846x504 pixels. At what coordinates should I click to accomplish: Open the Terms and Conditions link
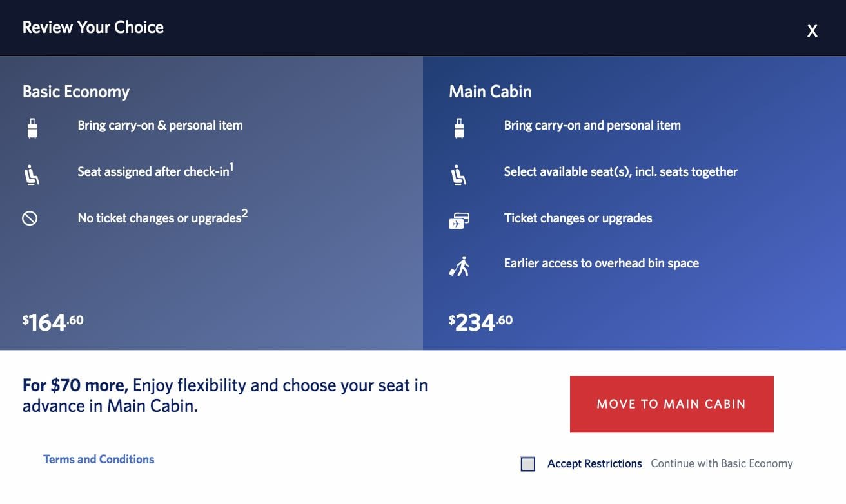(x=98, y=459)
